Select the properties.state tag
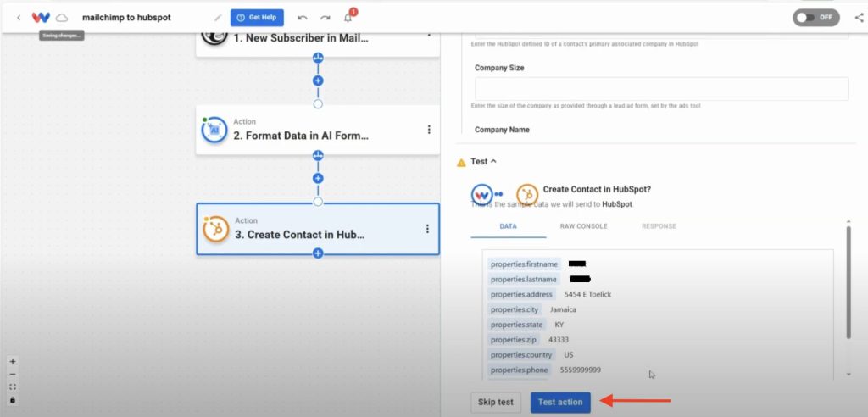 [x=517, y=325]
